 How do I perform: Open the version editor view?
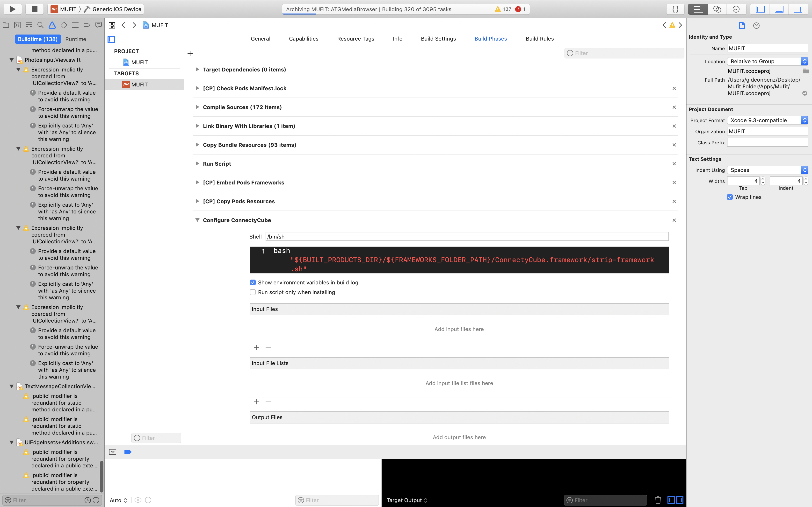[736, 9]
